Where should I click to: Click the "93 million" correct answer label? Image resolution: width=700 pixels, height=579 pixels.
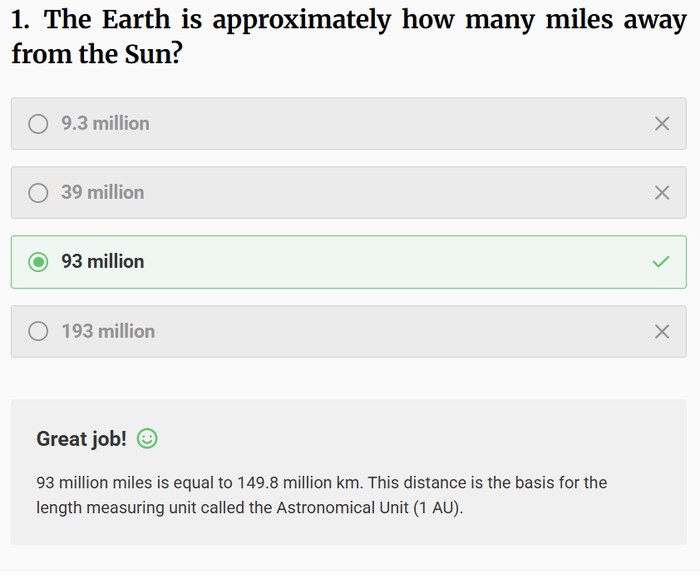pos(102,262)
